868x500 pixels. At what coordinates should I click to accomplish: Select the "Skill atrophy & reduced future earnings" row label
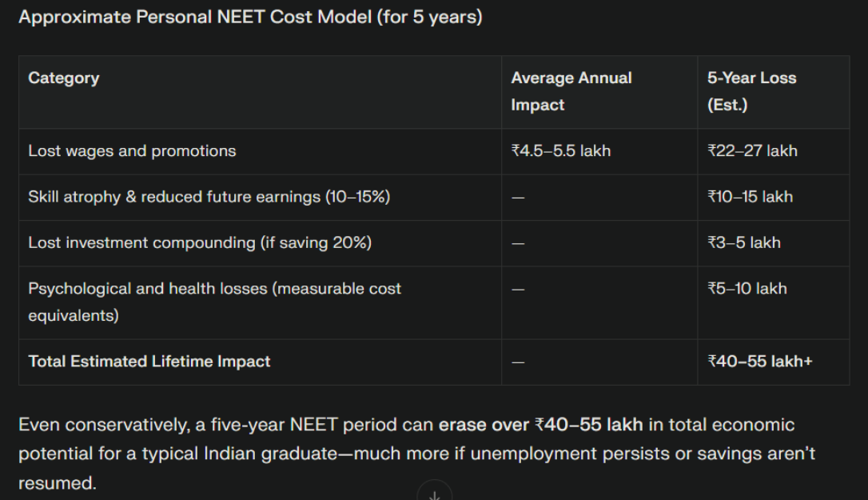pyautogui.click(x=209, y=197)
